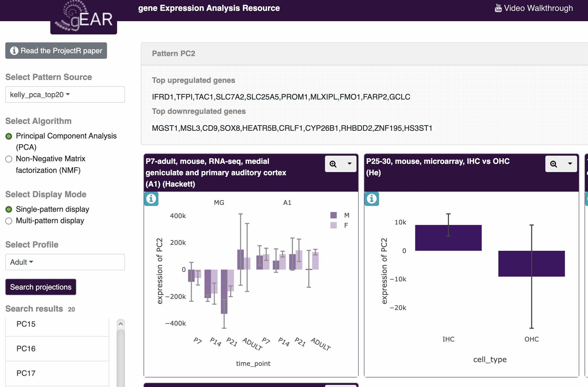Open zoom view on the Hackett plot
This screenshot has width=588, height=387.
[333, 164]
